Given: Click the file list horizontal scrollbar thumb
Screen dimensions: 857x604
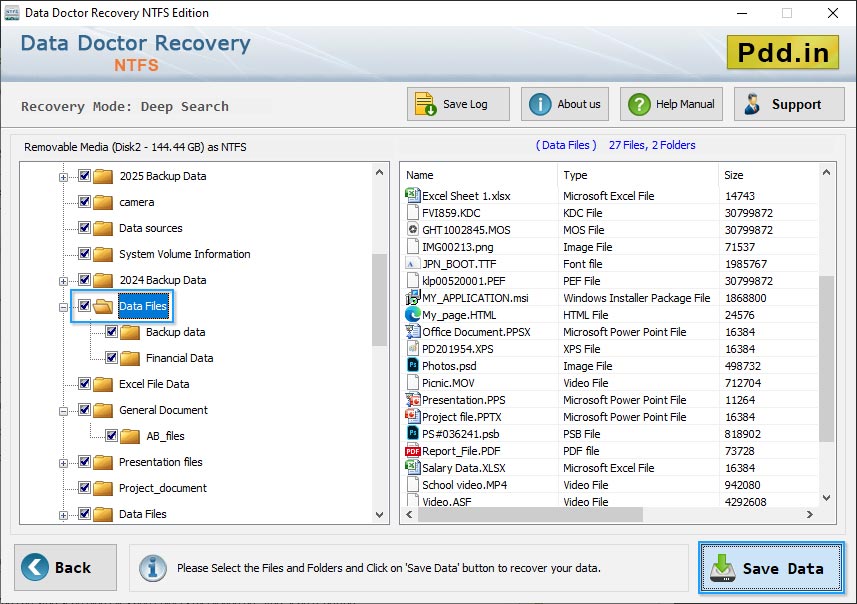Looking at the screenshot, I should pos(531,514).
